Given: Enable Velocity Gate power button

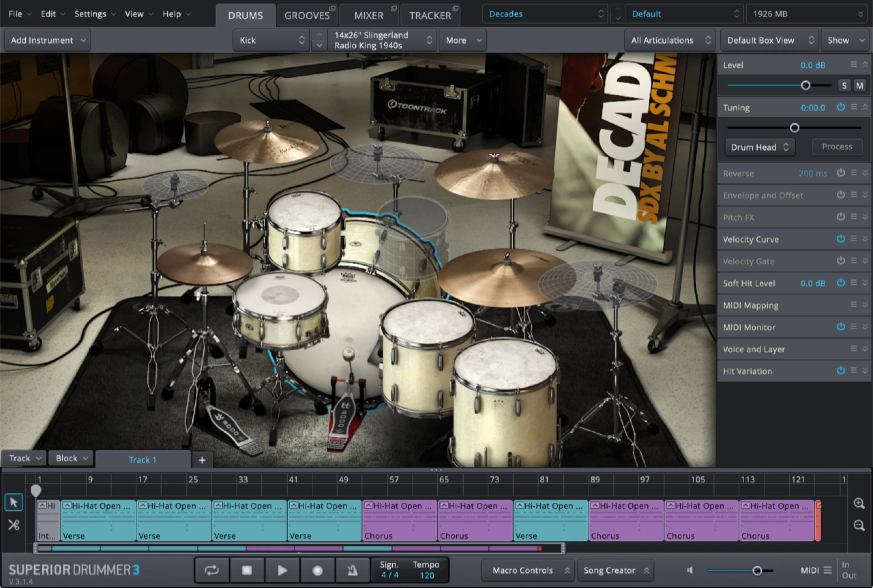Looking at the screenshot, I should (841, 260).
